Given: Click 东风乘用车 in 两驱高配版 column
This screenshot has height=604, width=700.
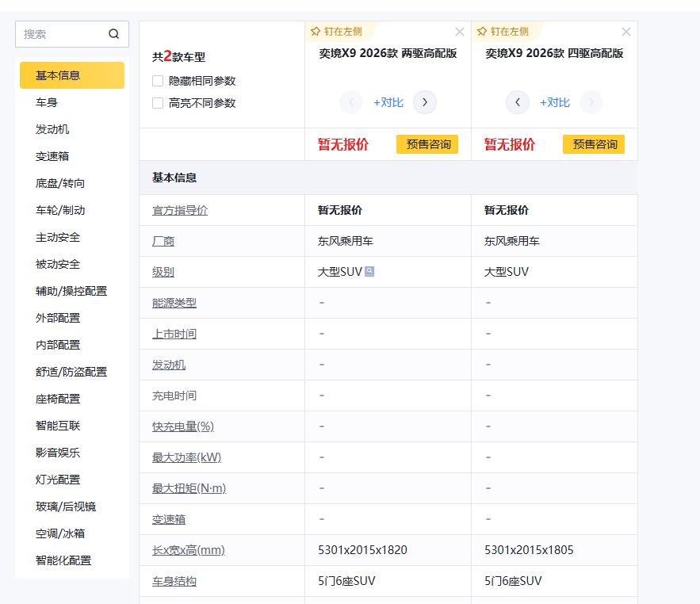Looking at the screenshot, I should point(346,241).
